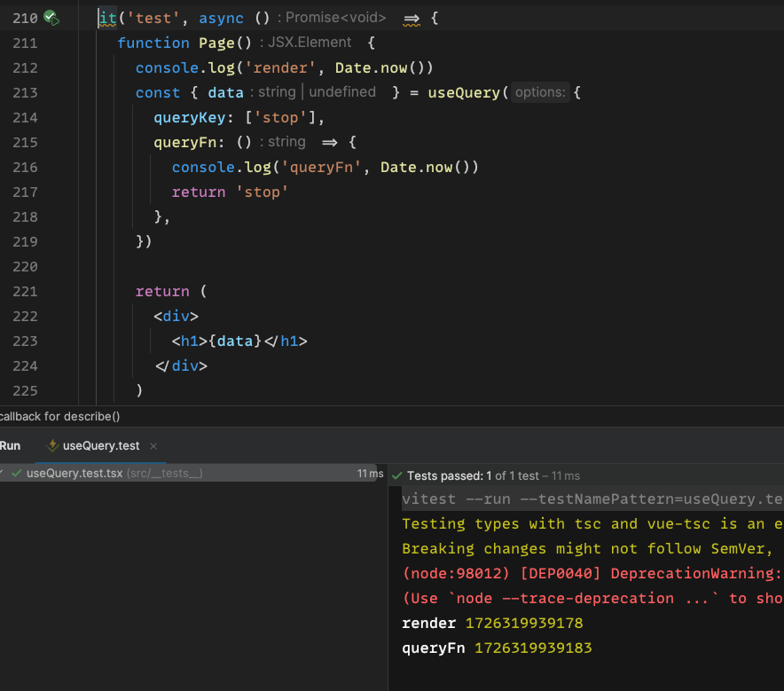Viewport: 784px width, 691px height.
Task: Click the queryFn timestamp 1726319939183
Action: tap(533, 648)
